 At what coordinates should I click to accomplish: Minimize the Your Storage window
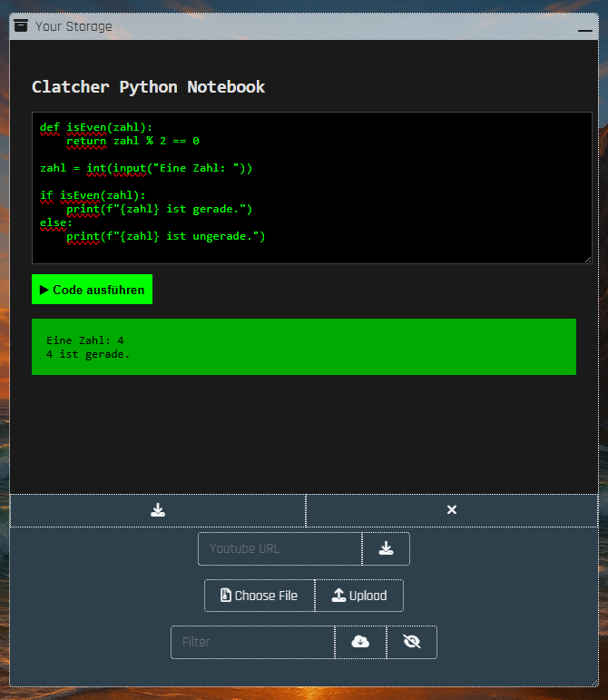pyautogui.click(x=584, y=30)
